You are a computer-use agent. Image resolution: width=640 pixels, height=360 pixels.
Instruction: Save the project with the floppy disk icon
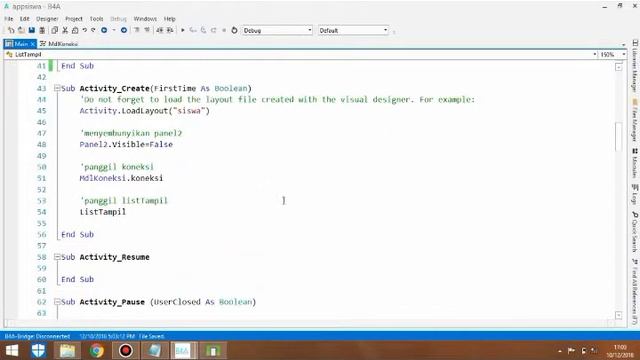click(31, 30)
